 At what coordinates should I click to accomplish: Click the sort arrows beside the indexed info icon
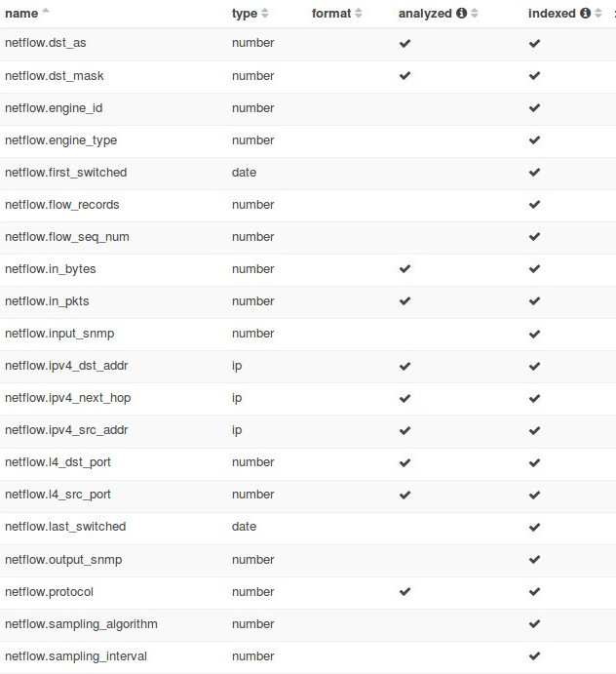[598, 14]
